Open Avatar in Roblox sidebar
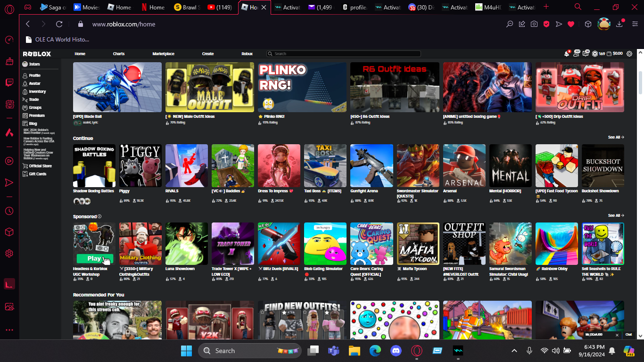This screenshot has height=362, width=644. pos(32,83)
